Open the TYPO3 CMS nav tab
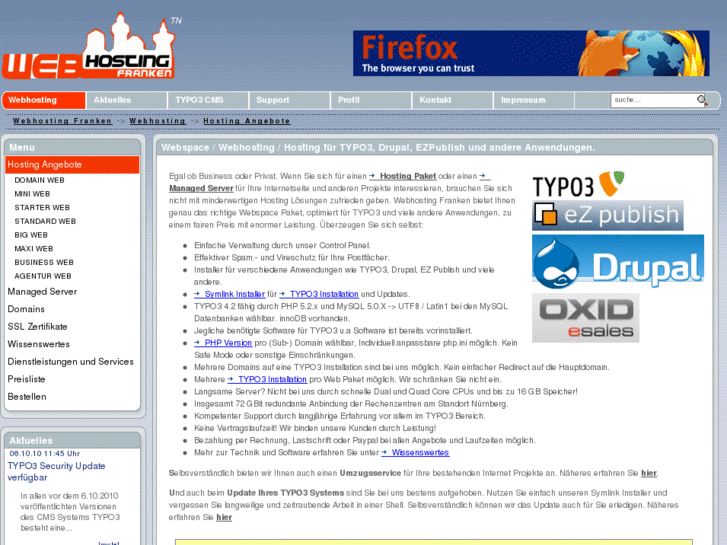Screen dimensions: 727x545 [x=208, y=100]
